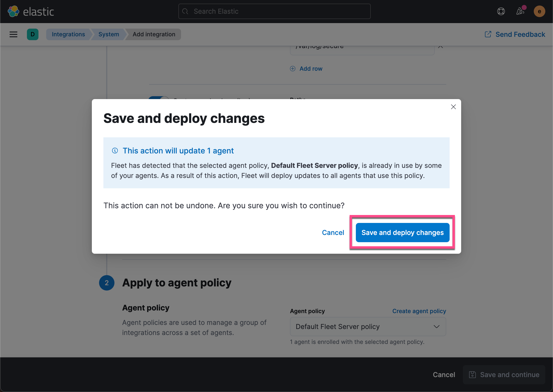
Task: Go to the System breadcrumb
Action: (x=109, y=34)
